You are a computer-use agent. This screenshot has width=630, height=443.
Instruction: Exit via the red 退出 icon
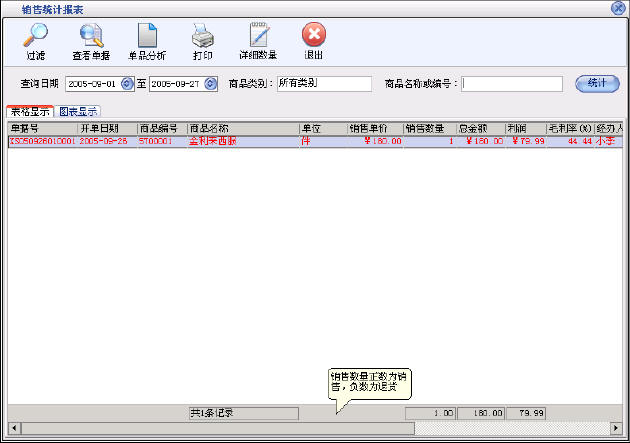(313, 41)
